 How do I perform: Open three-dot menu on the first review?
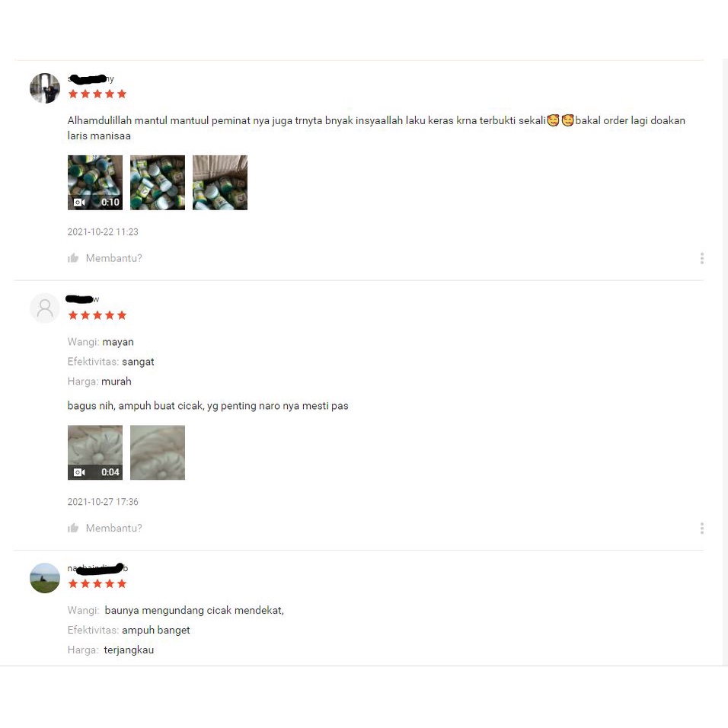pos(701,258)
